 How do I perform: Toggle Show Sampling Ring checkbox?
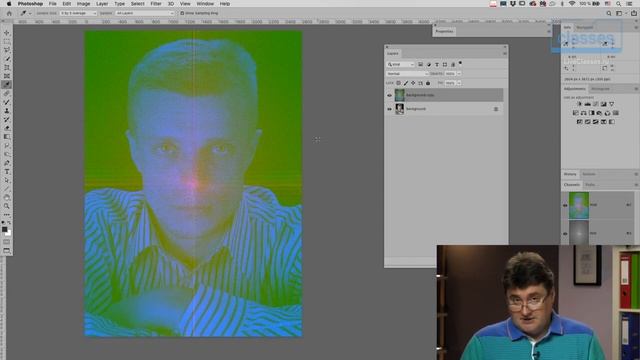point(182,13)
